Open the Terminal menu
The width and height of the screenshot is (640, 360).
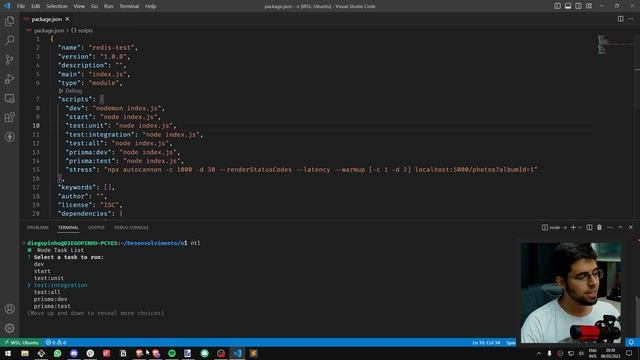(129, 6)
